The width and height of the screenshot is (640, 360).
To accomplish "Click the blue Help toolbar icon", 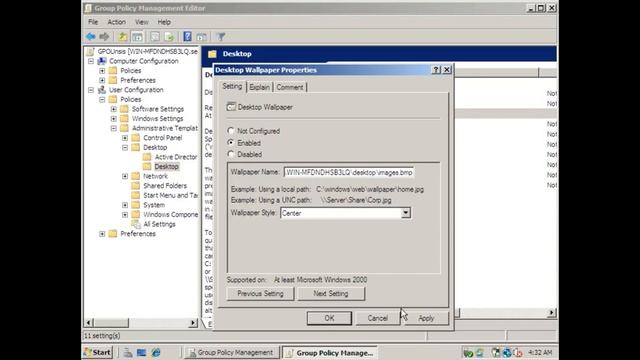I will coord(187,37).
